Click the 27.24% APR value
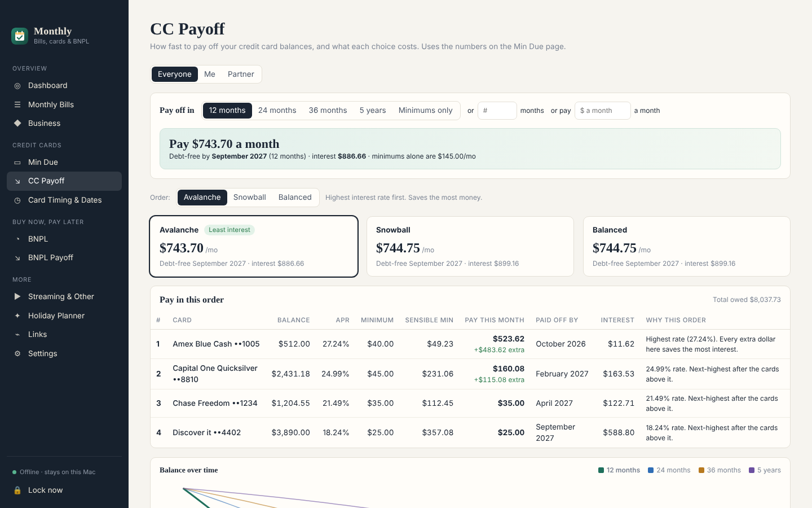 point(336,344)
